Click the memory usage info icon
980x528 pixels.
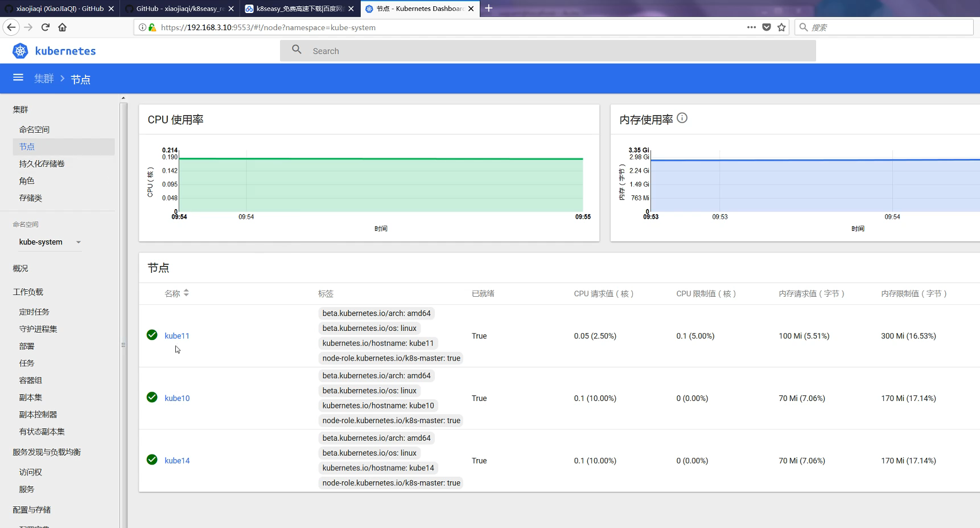(x=682, y=118)
